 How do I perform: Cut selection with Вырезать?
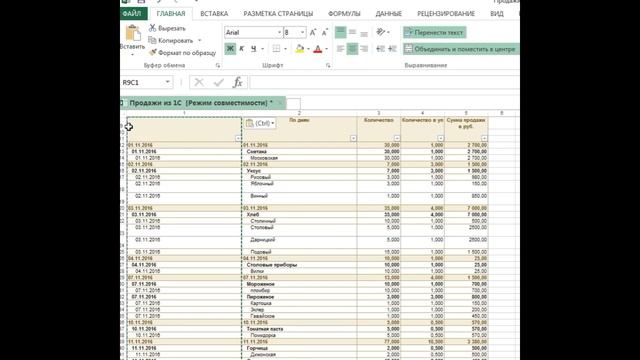pos(167,28)
